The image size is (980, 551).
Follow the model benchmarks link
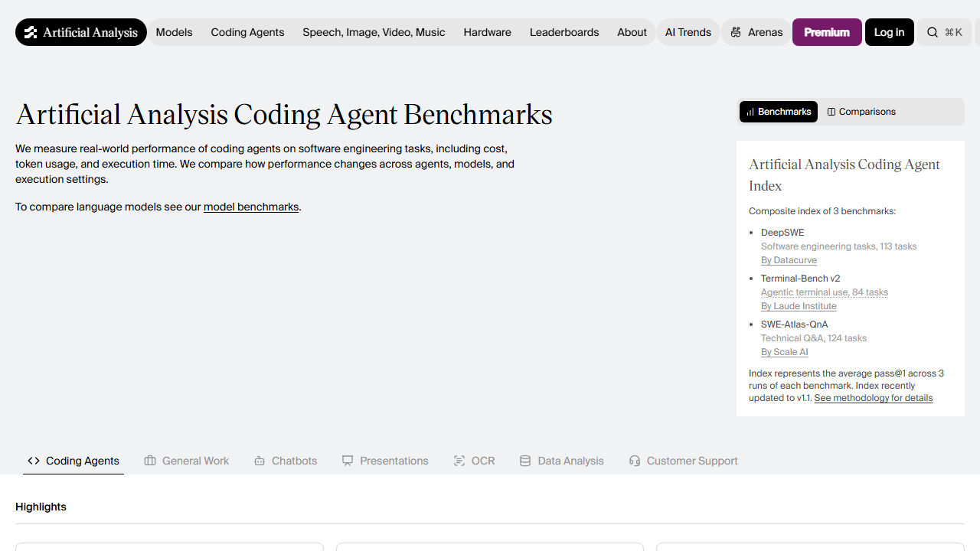coord(251,207)
